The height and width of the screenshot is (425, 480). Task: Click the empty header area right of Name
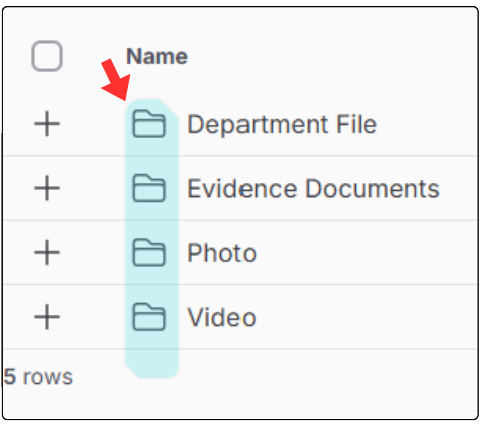point(333,56)
